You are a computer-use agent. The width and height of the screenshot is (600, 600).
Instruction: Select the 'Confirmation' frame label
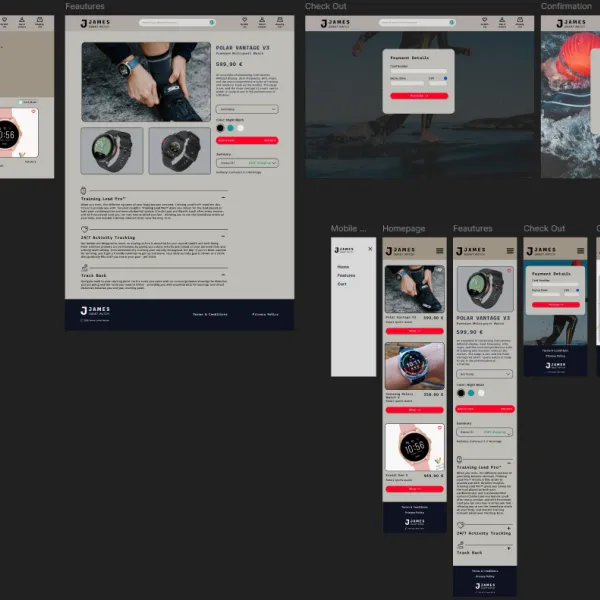[x=566, y=6]
